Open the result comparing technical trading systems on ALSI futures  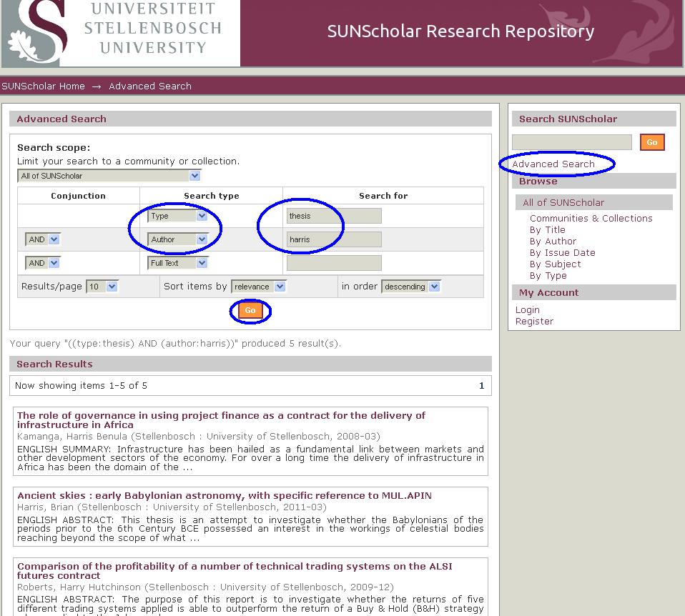[x=235, y=571]
